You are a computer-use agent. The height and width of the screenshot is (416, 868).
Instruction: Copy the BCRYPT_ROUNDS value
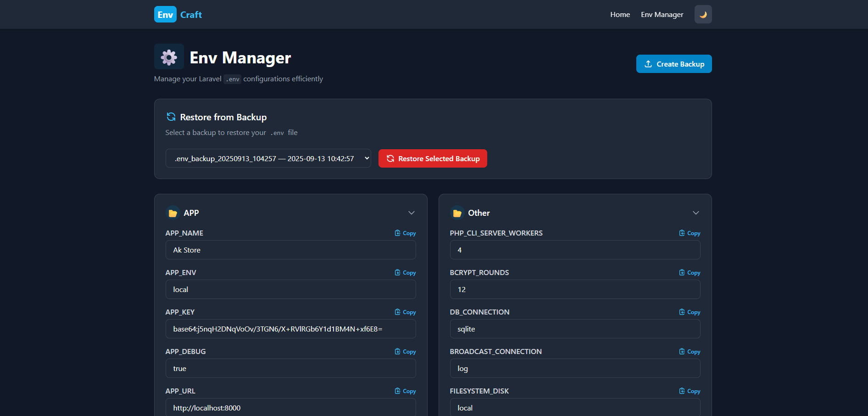(689, 272)
